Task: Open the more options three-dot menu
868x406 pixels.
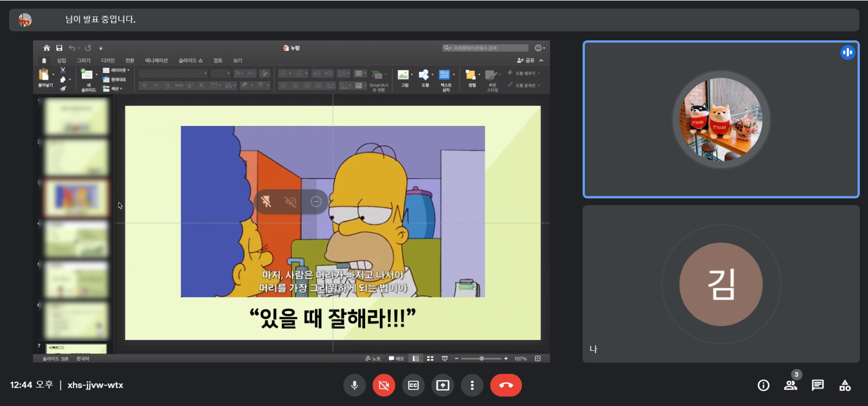Action: pos(472,385)
